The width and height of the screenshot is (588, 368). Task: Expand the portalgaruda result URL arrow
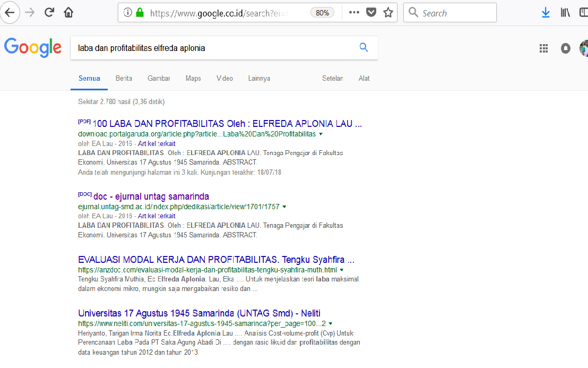(321, 134)
